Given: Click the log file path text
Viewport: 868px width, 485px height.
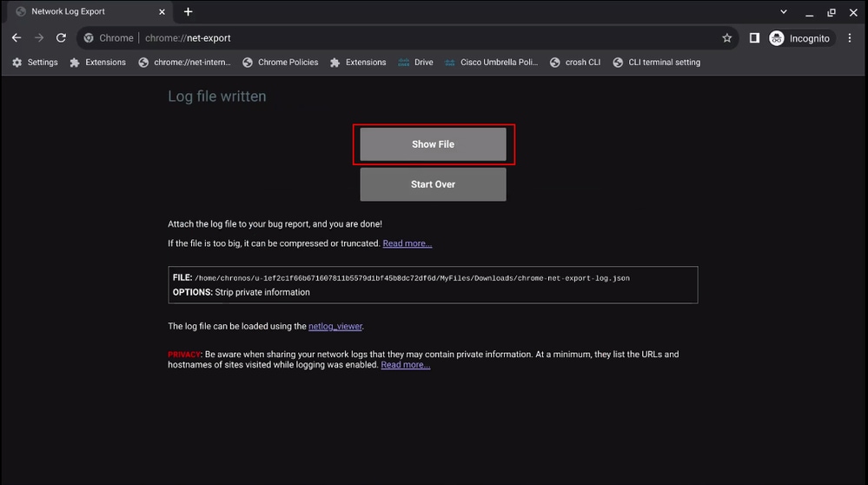Looking at the screenshot, I should (412, 278).
